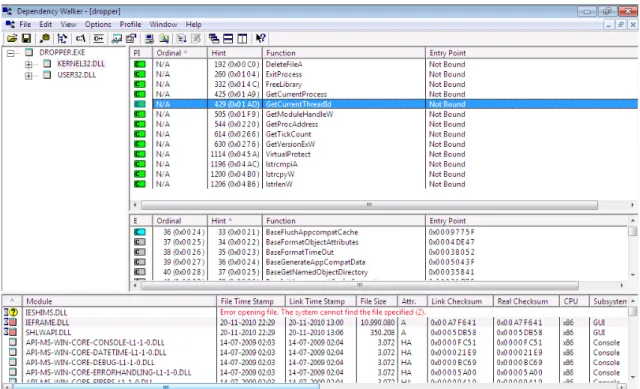Select DROPPER.EXE in the module tree
The height and width of the screenshot is (389, 640).
(x=62, y=52)
